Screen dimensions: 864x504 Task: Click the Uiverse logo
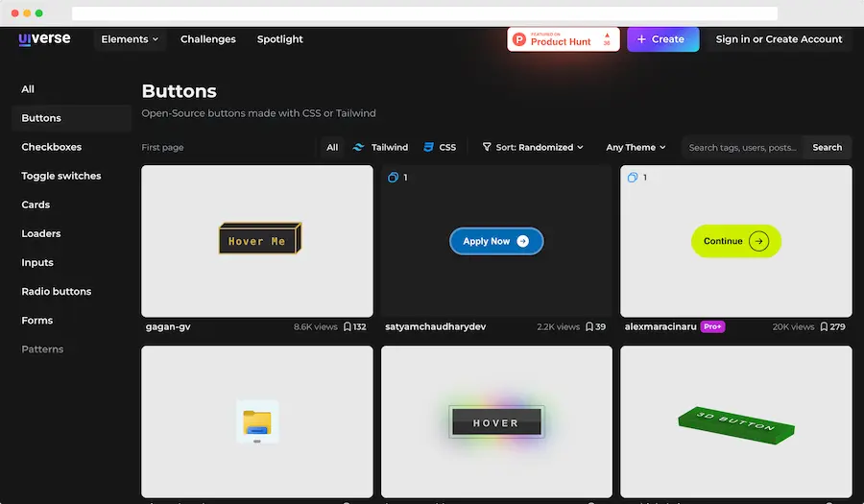(43, 39)
